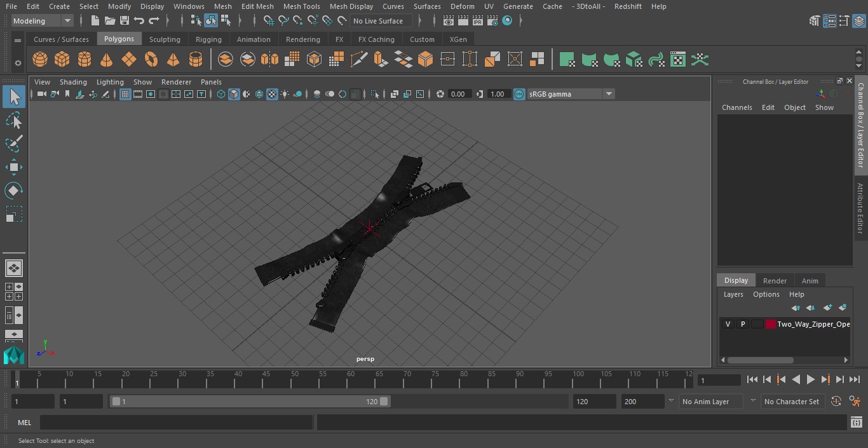Image resolution: width=868 pixels, height=448 pixels.
Task: Activate the Select tool in toolbox
Action: (x=14, y=97)
